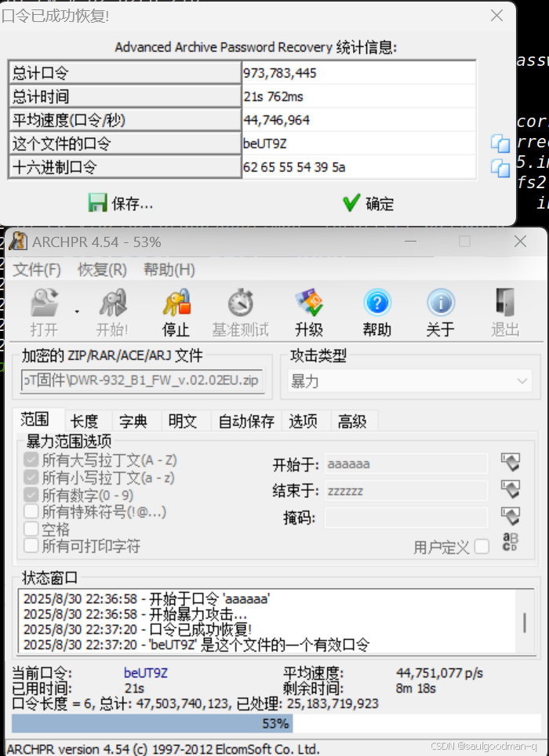Open the 文件(F) menu
Viewport: 549px width, 756px height.
[x=37, y=270]
